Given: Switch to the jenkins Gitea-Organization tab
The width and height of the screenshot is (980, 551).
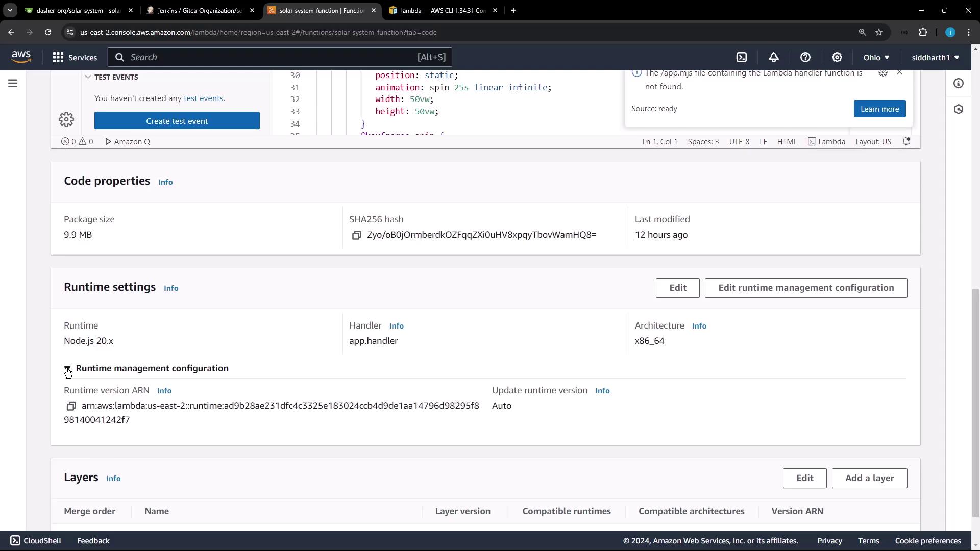Looking at the screenshot, I should coord(200,10).
